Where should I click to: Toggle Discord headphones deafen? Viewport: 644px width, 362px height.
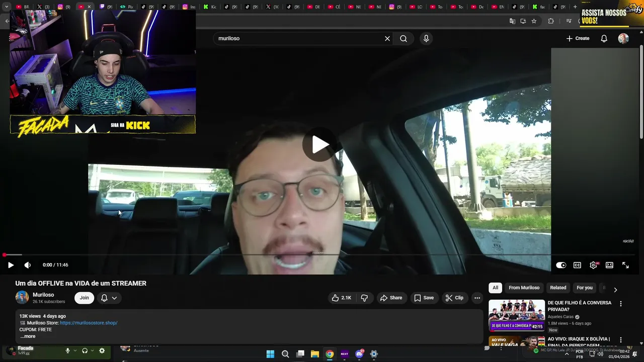[85, 351]
